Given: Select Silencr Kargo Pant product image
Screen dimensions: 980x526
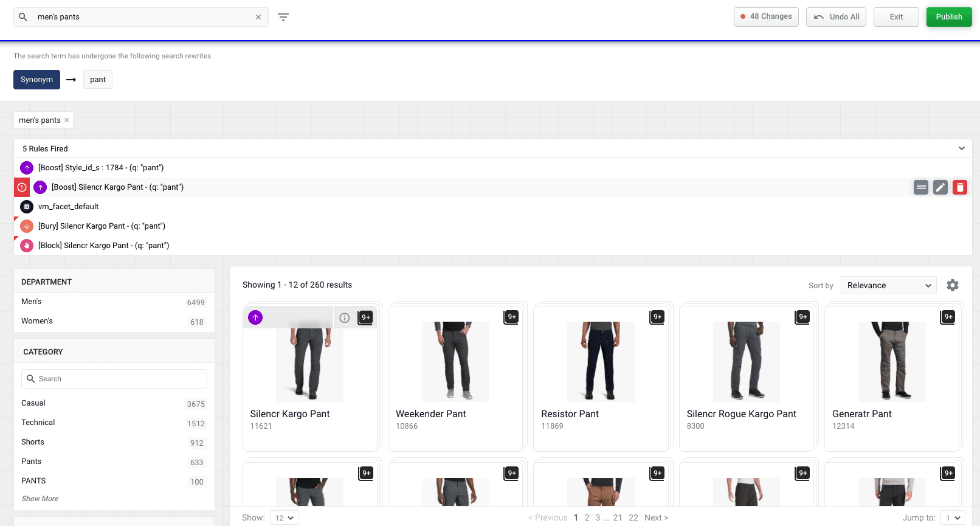Looking at the screenshot, I should pyautogui.click(x=309, y=362).
